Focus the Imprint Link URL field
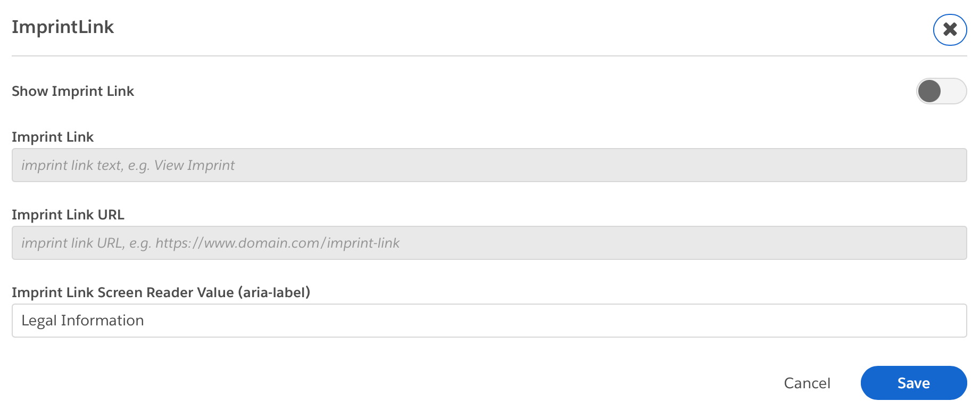 click(x=489, y=243)
